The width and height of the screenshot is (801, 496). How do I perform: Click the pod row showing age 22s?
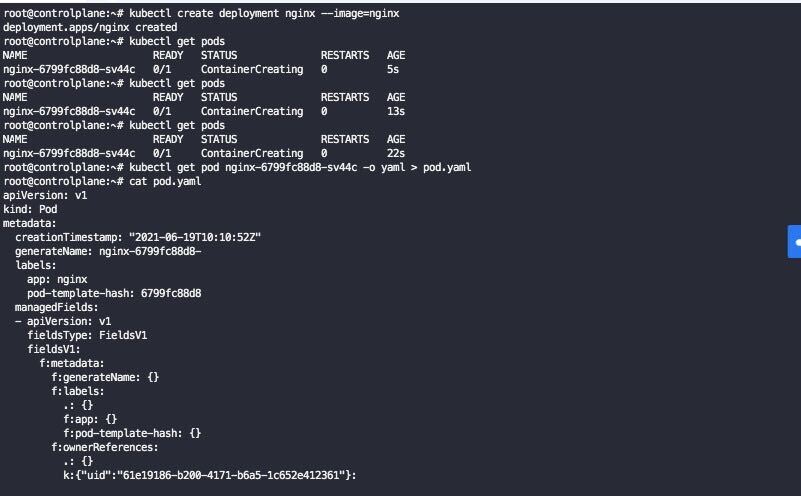[x=200, y=153]
